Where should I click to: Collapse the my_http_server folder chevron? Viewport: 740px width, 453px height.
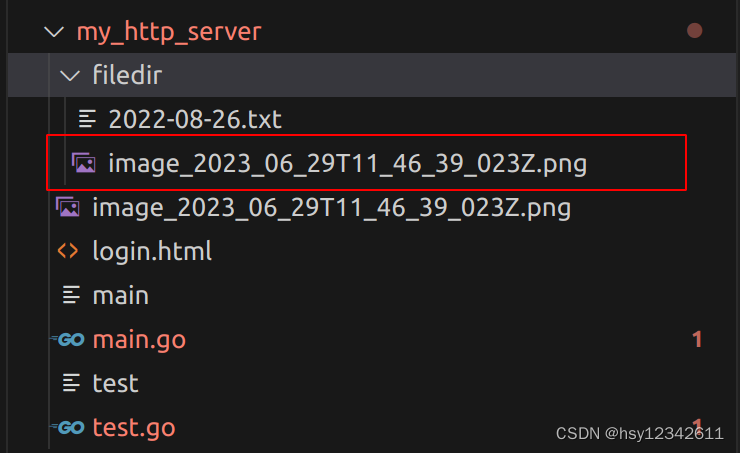52,32
